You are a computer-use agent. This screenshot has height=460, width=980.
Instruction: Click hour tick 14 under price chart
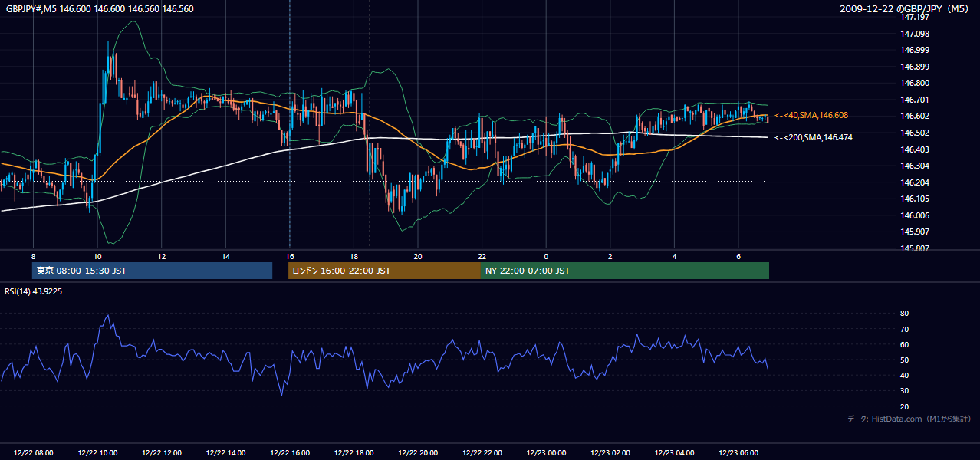pyautogui.click(x=225, y=256)
